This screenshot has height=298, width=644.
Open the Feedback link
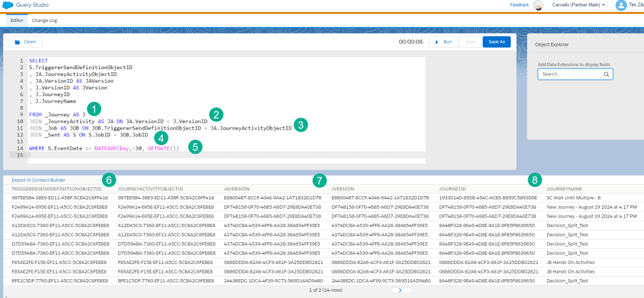519,5
